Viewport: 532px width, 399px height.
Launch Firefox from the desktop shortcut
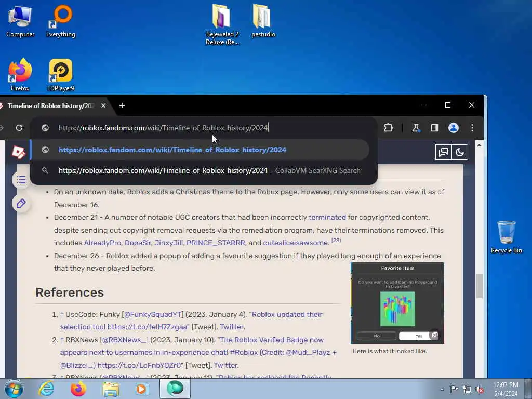click(20, 75)
